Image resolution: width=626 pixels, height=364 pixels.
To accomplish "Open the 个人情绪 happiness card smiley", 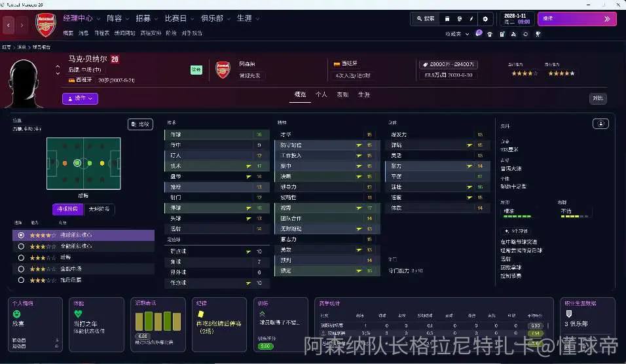I will tap(17, 314).
